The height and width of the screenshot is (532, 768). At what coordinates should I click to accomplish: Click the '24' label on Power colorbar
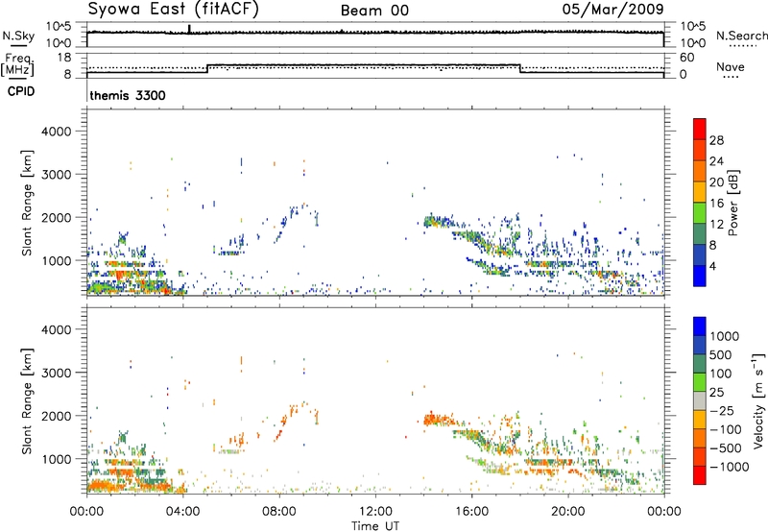[x=716, y=161]
